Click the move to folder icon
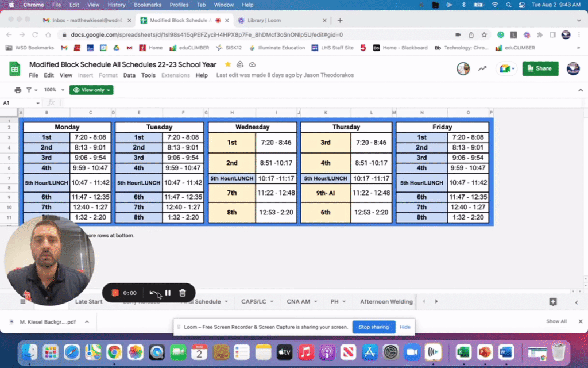 click(240, 64)
